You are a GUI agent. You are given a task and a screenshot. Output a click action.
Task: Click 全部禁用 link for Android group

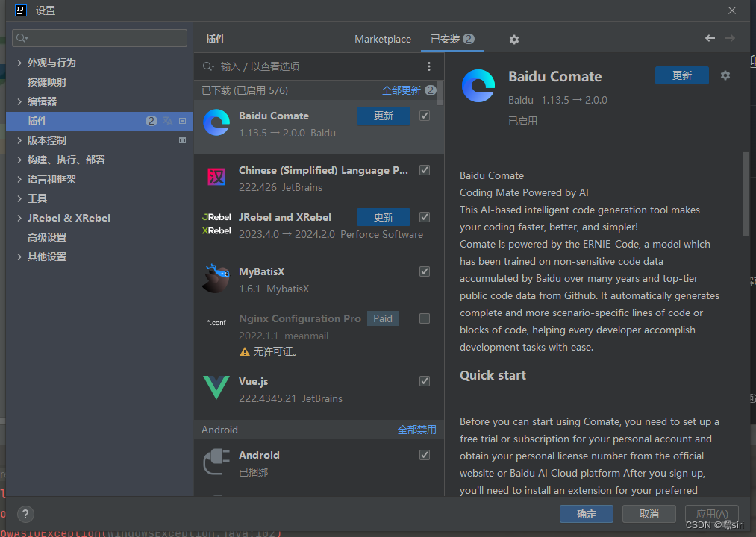(x=416, y=430)
